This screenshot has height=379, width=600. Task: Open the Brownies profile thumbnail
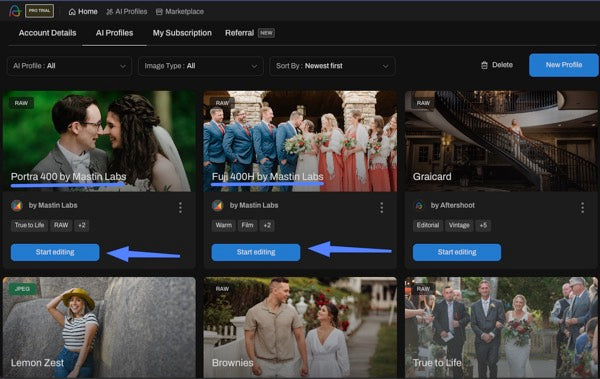pos(300,328)
